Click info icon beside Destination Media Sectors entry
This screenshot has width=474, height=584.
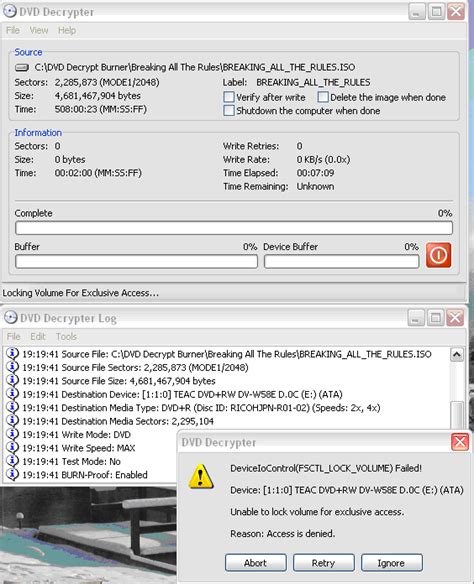click(x=12, y=420)
